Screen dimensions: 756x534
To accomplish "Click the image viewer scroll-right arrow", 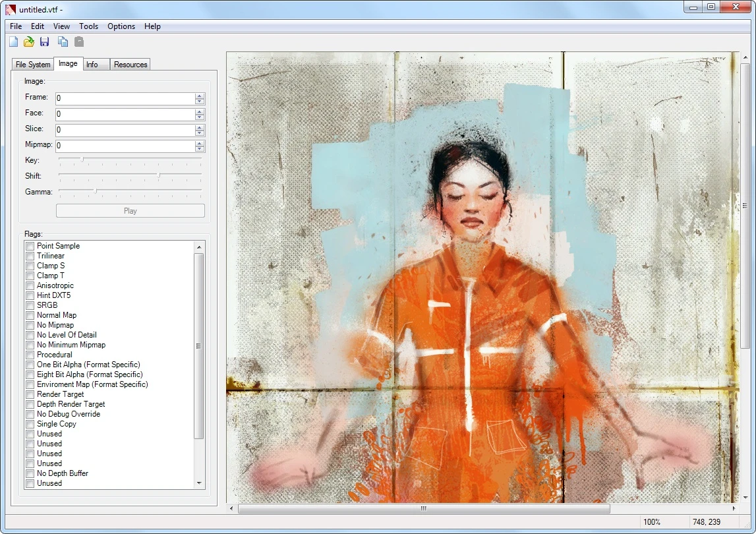I will click(x=734, y=508).
